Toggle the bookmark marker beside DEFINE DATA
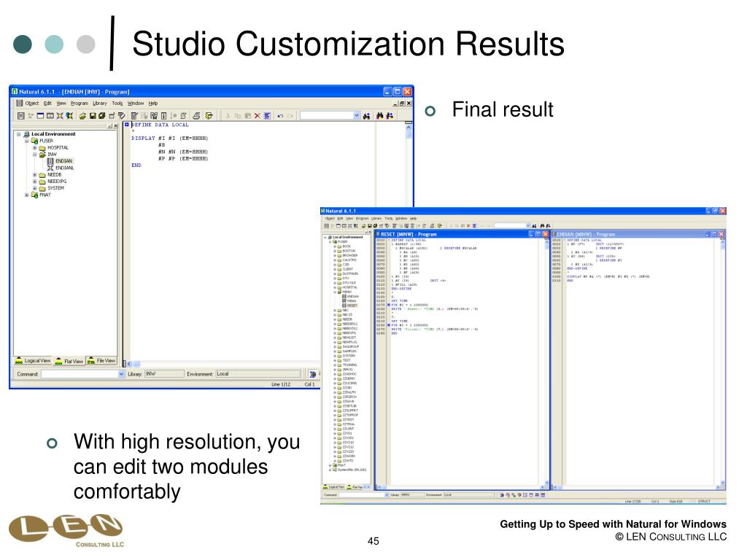747x560 pixels. click(x=127, y=125)
